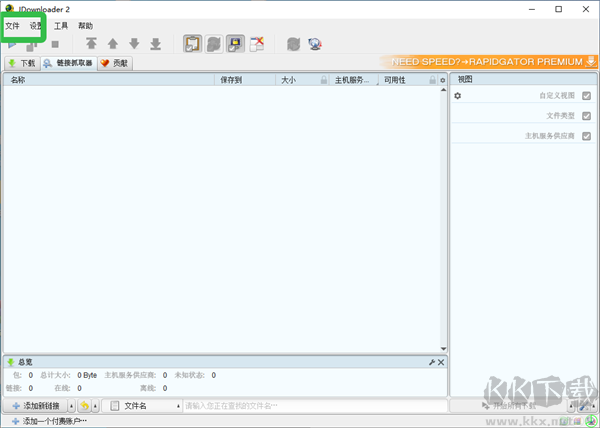This screenshot has height=428, width=600.
Task: Click the Move up arrow icon
Action: tap(112, 43)
